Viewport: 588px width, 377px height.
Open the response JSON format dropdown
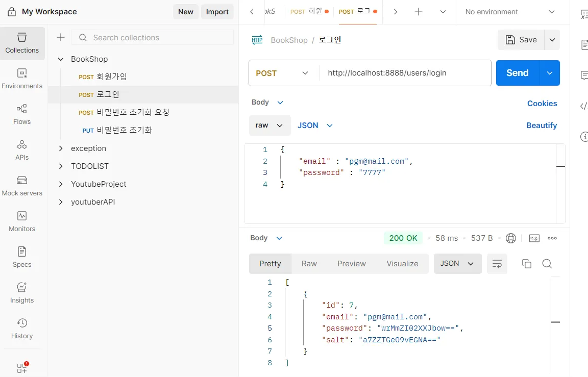(x=457, y=264)
